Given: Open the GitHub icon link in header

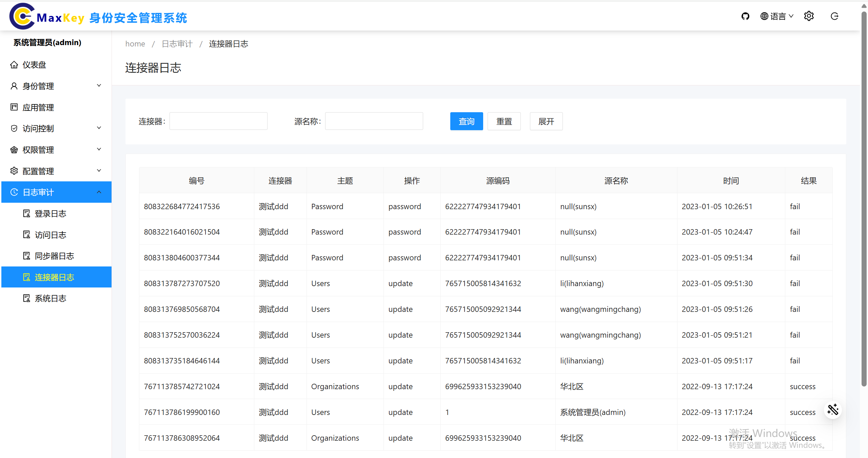Looking at the screenshot, I should [745, 16].
